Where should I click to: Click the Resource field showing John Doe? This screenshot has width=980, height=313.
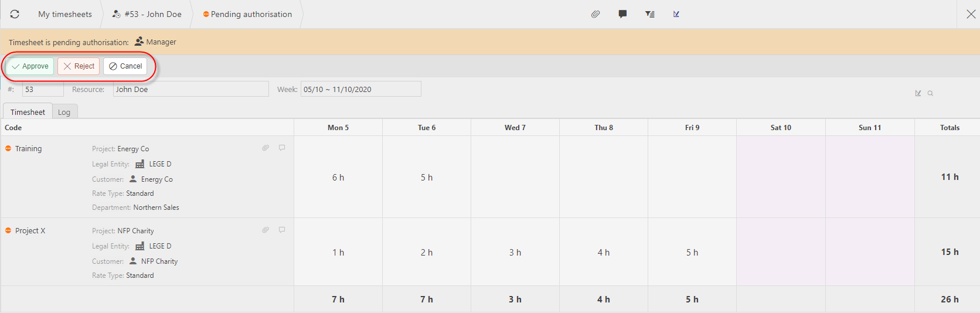[190, 89]
